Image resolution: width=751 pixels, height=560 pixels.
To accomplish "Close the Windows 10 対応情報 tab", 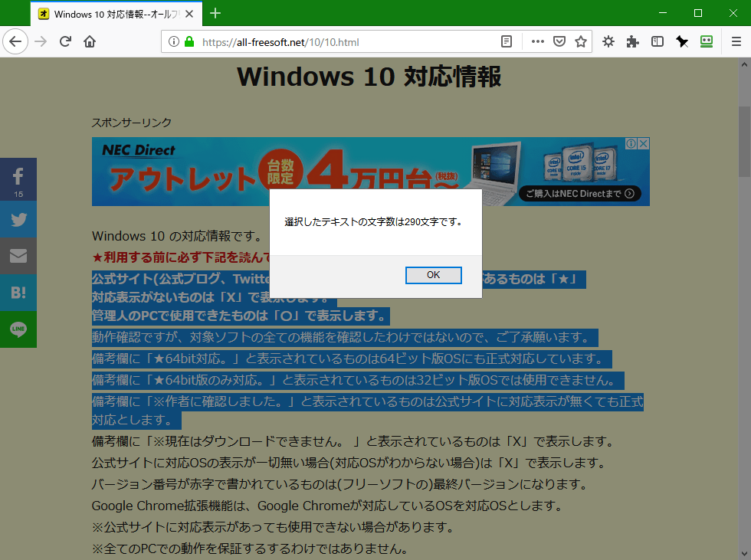I will tap(189, 14).
